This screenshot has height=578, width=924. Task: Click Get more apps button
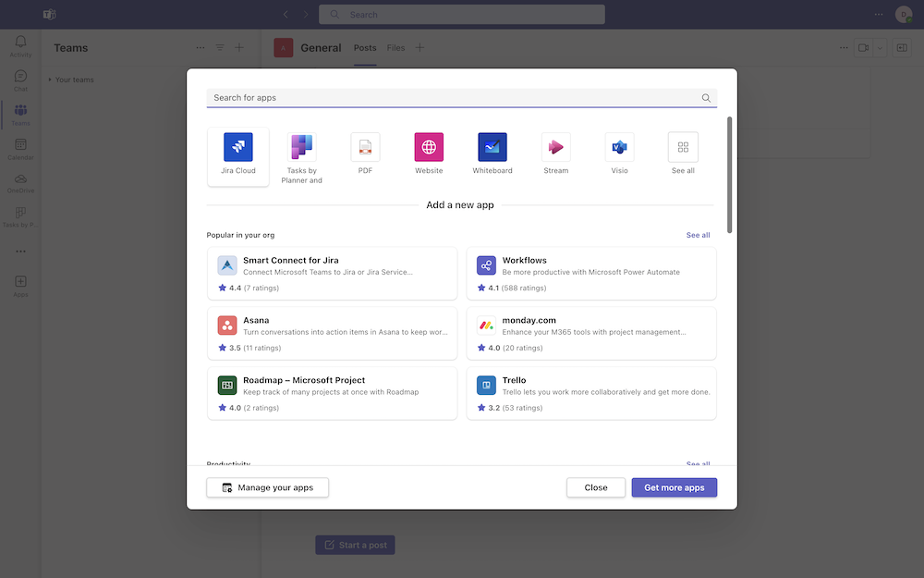(675, 487)
